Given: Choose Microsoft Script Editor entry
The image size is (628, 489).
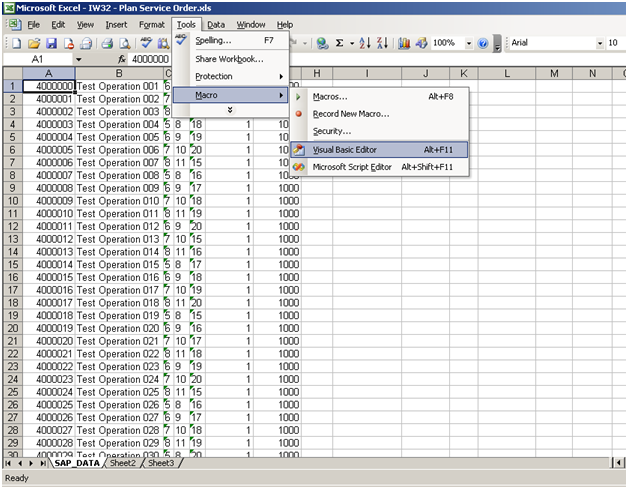Looking at the screenshot, I should click(x=379, y=167).
